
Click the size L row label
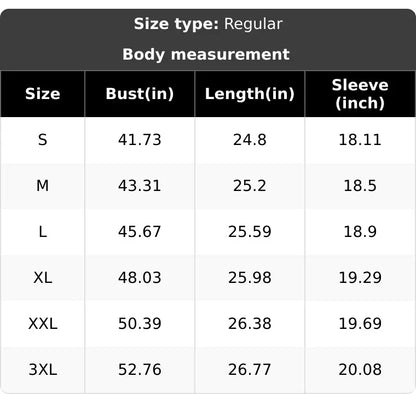tap(43, 232)
